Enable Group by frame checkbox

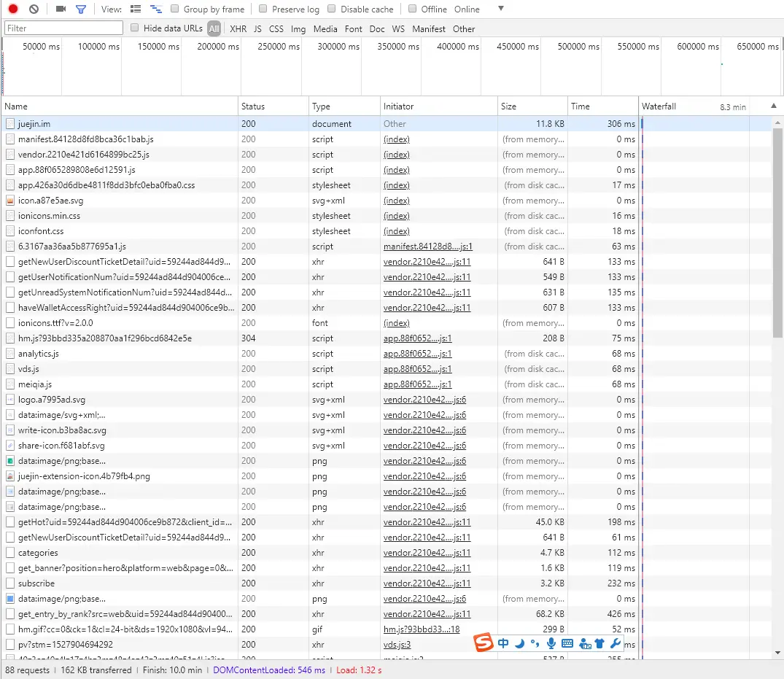[x=174, y=9]
